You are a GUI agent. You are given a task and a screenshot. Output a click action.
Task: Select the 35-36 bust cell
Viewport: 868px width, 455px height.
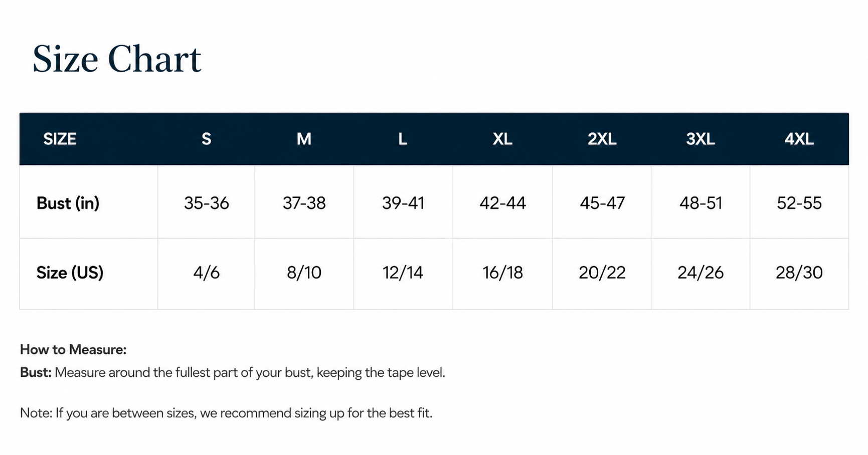pyautogui.click(x=206, y=203)
